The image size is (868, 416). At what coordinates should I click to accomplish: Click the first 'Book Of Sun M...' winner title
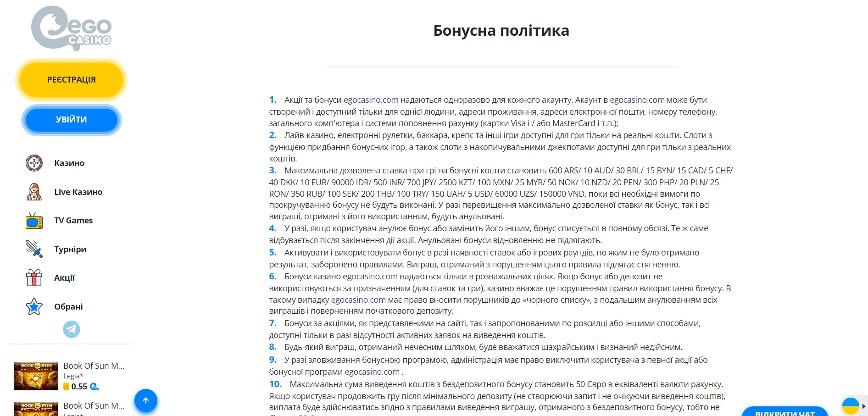(x=94, y=366)
